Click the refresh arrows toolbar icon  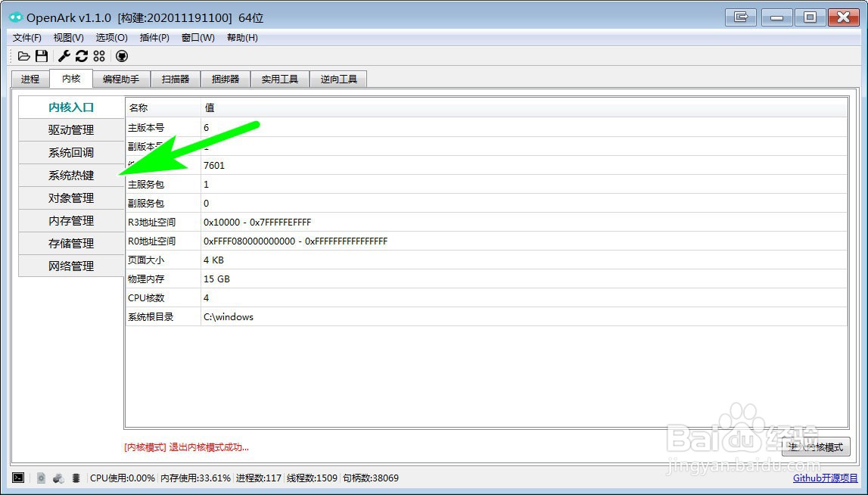82,56
